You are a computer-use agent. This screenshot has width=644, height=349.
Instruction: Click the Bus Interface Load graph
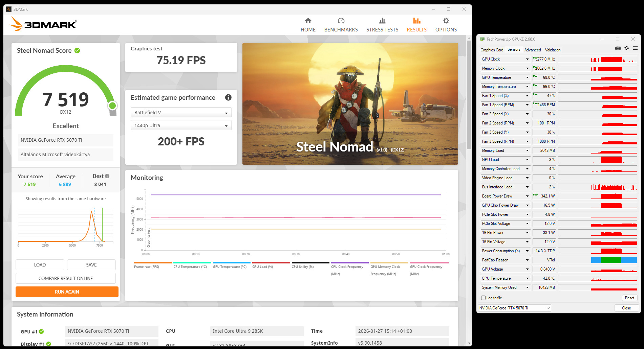[x=598, y=187]
